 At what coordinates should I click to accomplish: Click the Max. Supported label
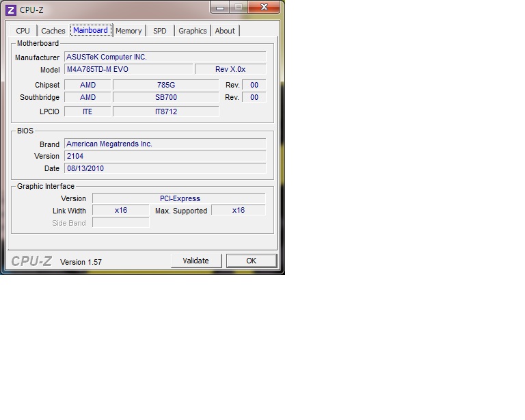click(x=180, y=211)
